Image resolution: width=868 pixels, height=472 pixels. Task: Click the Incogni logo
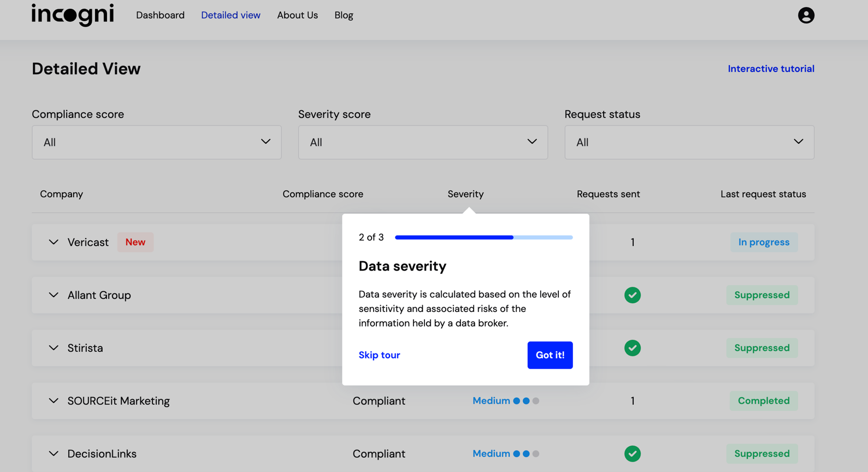point(73,15)
